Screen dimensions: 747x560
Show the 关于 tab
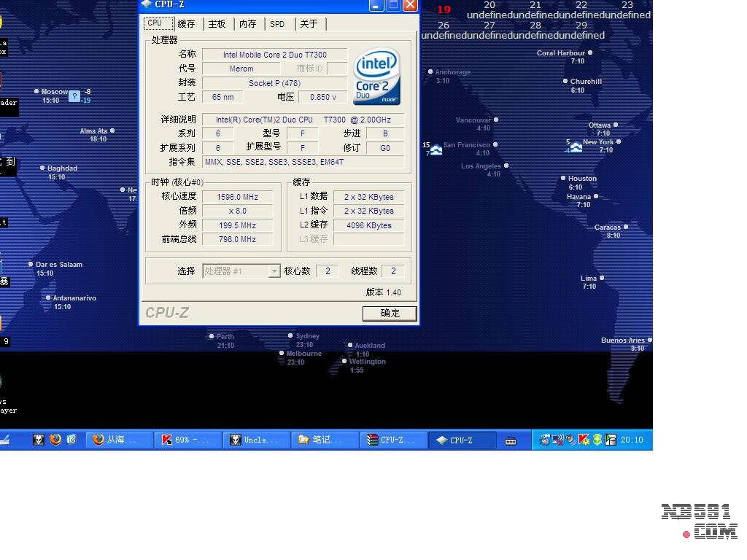pos(309,24)
